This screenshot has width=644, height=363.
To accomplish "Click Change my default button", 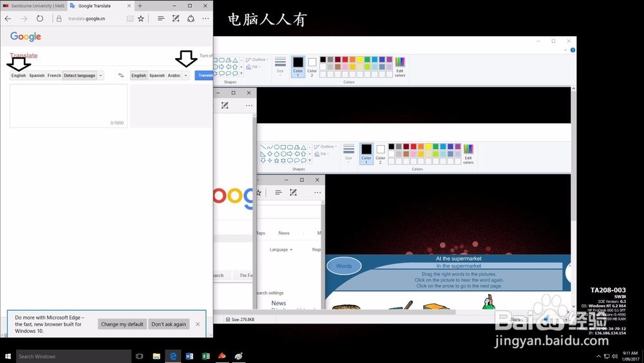I will (x=122, y=324).
